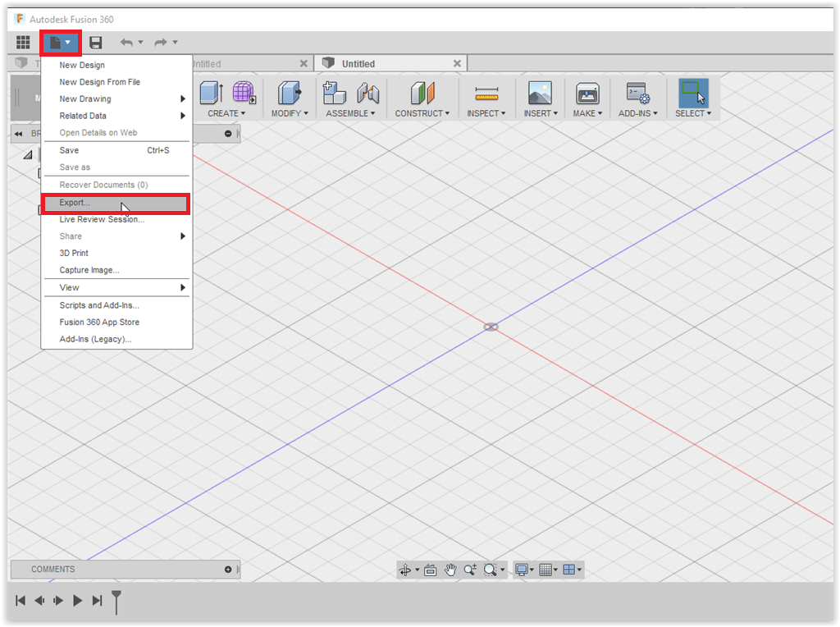Click the Save disk icon
Image resolution: width=840 pixels, height=627 pixels.
point(96,43)
